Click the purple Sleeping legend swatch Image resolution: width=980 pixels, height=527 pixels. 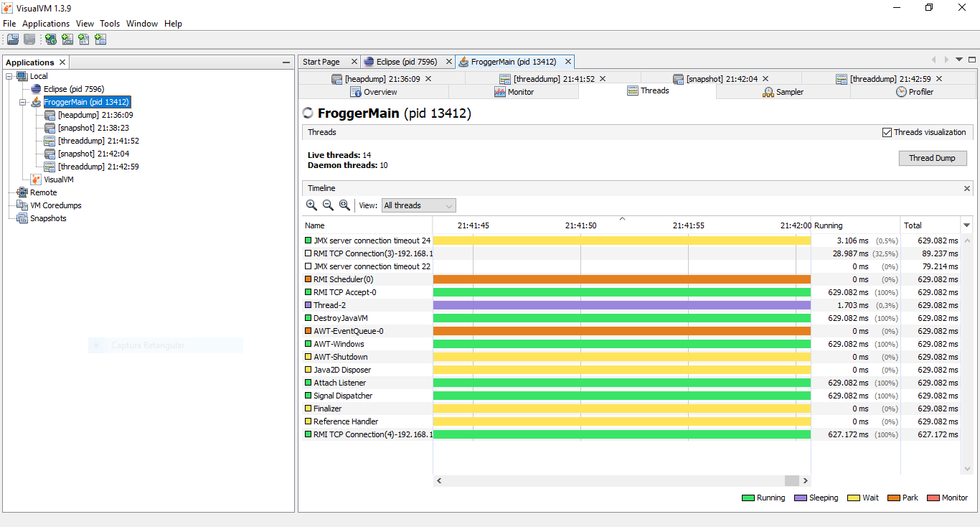[x=801, y=498]
